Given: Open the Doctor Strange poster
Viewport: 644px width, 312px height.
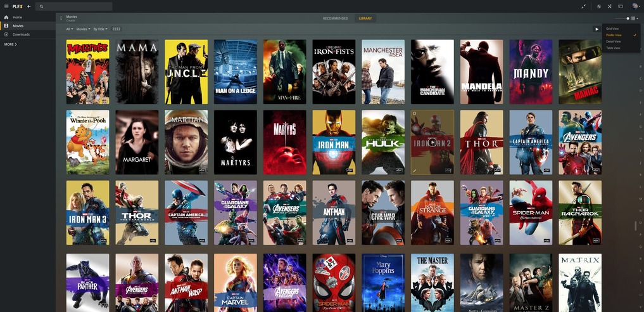Looking at the screenshot, I should coord(432,212).
